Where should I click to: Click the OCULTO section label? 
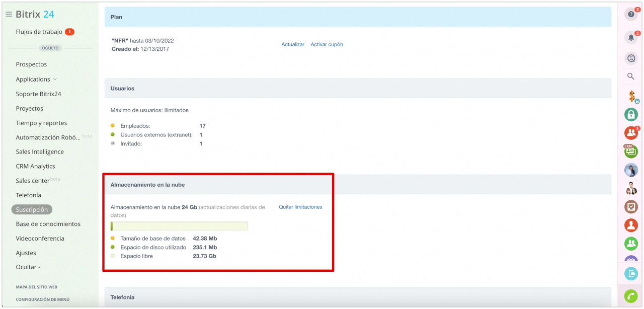50,48
